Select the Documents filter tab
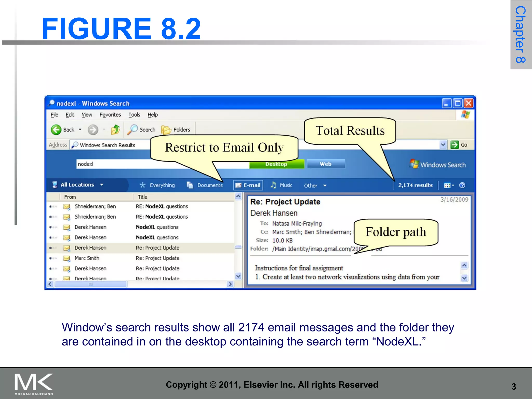Viewport: 532px width, 399px height. pos(205,185)
